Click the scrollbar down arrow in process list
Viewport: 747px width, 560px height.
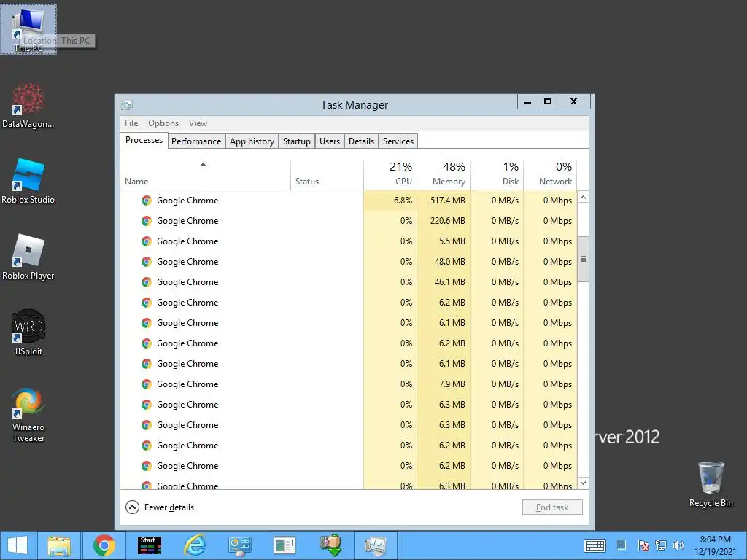pos(583,483)
